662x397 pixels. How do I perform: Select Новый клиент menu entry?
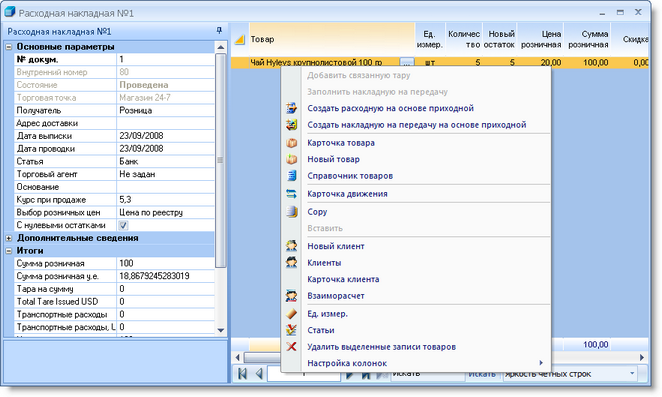(x=336, y=246)
